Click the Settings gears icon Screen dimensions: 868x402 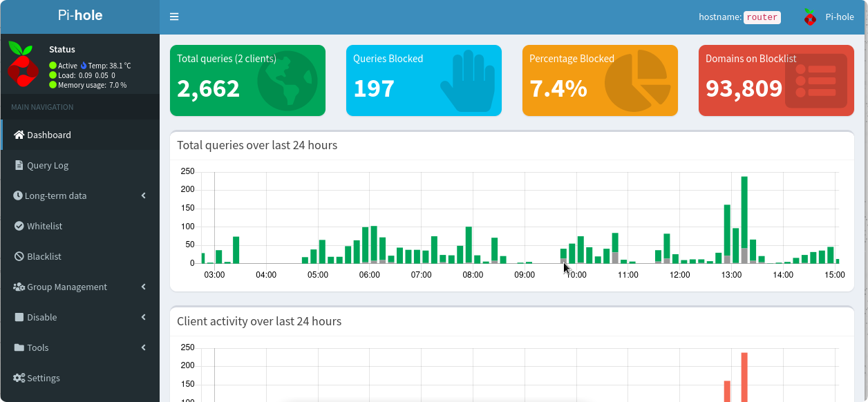click(x=19, y=378)
